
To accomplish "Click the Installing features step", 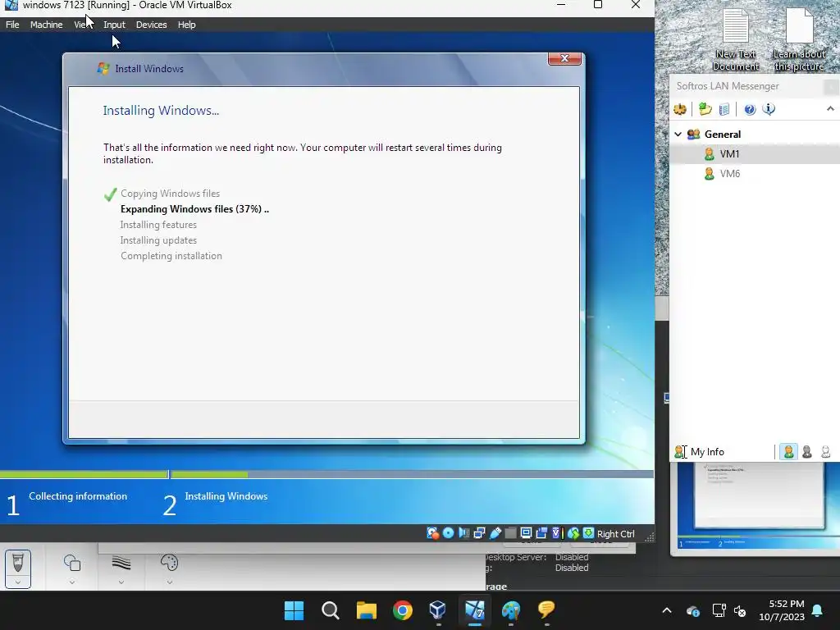I will point(158,225).
